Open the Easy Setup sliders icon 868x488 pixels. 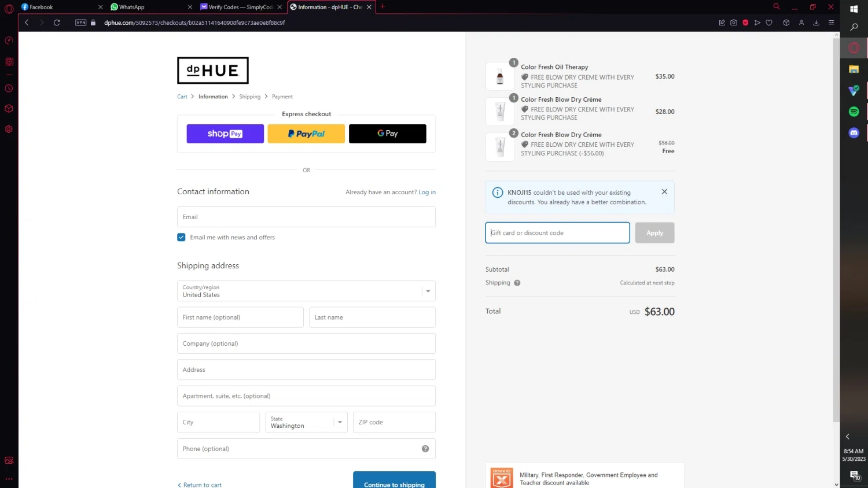pos(831,23)
